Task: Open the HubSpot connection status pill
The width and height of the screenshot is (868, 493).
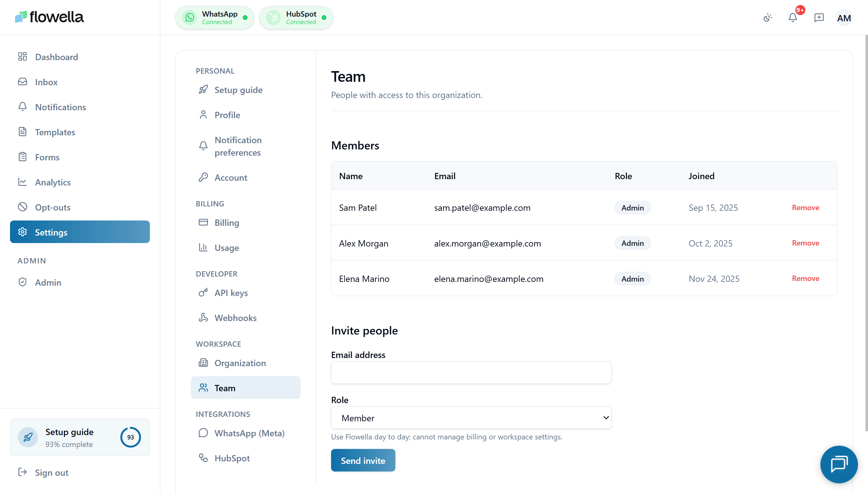Action: coord(296,18)
